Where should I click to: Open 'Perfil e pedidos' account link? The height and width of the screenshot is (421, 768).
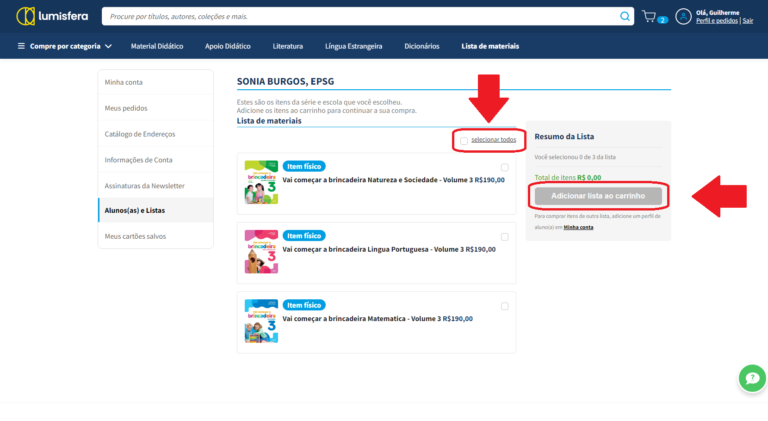(717, 21)
